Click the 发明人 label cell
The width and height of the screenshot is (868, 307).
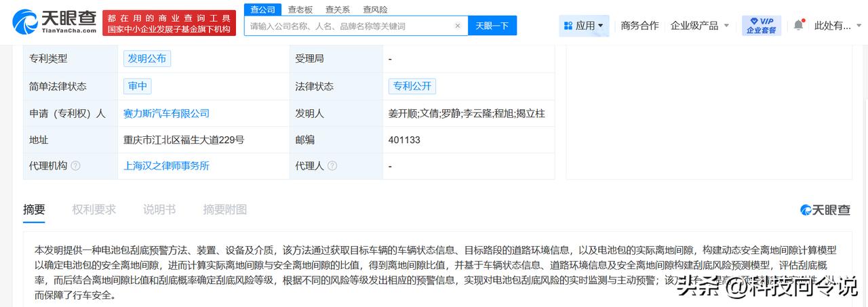(x=336, y=113)
